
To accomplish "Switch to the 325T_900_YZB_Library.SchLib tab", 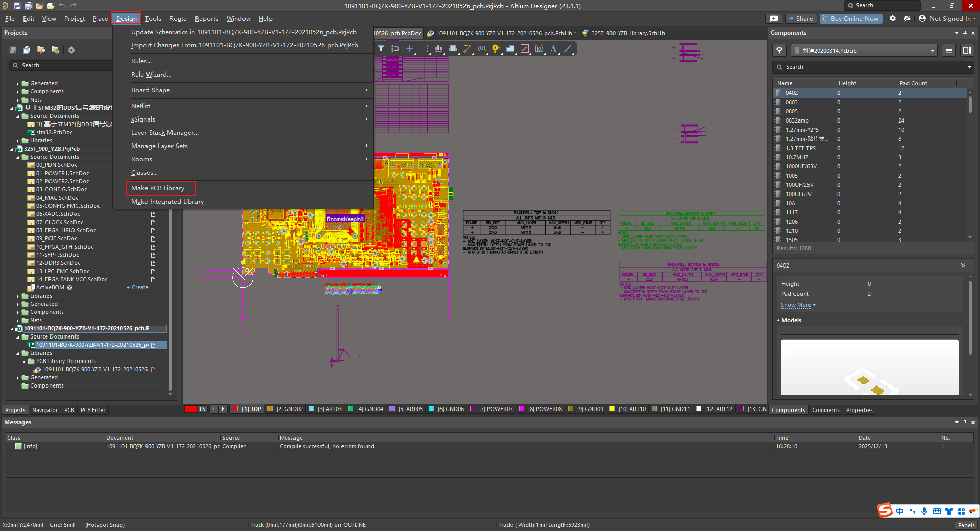I will point(624,33).
